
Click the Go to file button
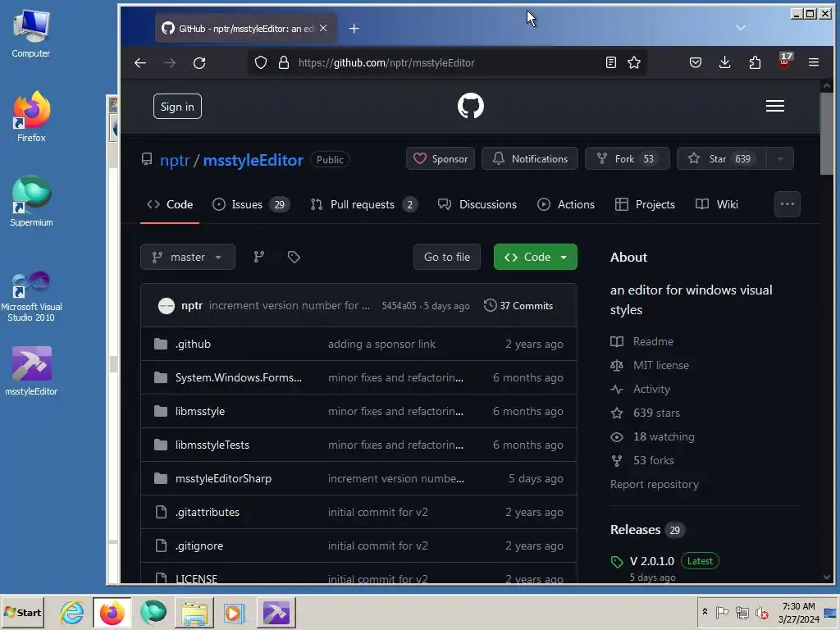tap(447, 257)
